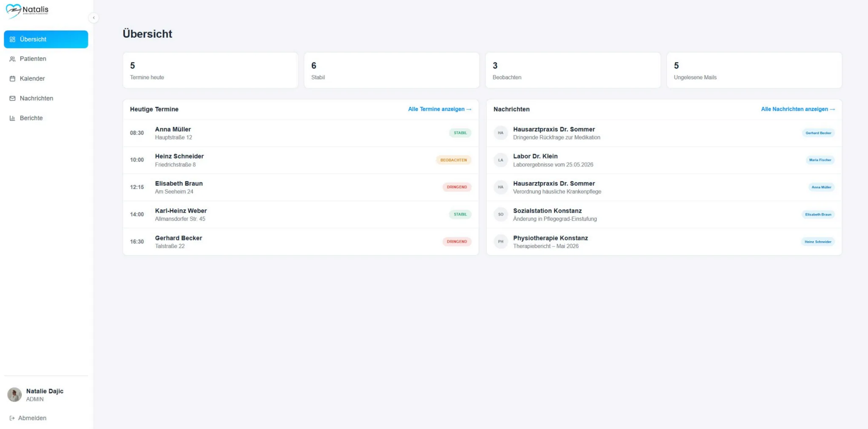Click Natalie Dajic's profile avatar
Image resolution: width=868 pixels, height=429 pixels.
coord(14,395)
